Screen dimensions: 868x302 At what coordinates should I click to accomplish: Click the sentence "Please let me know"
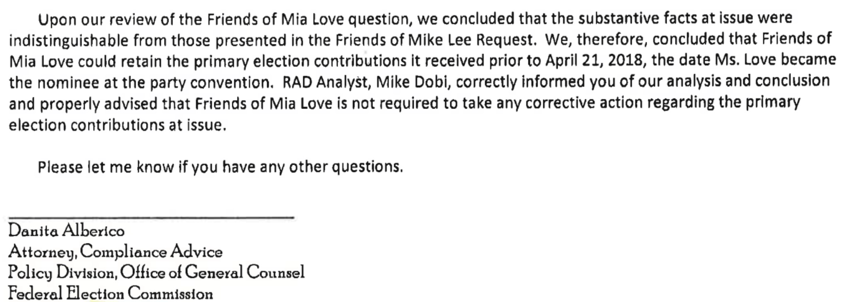[106, 167]
